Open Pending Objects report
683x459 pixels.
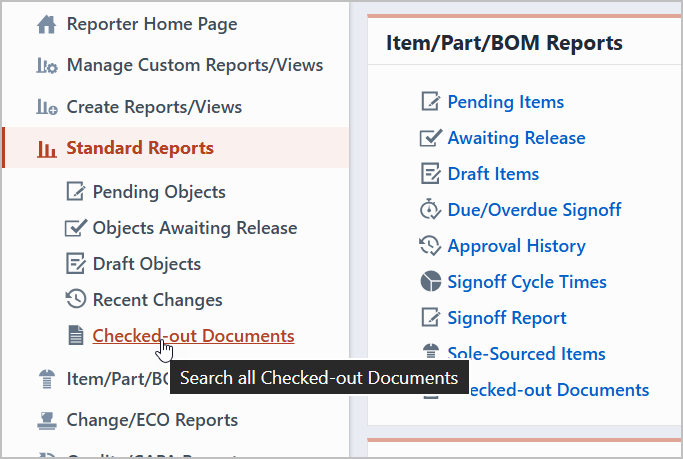coord(159,192)
